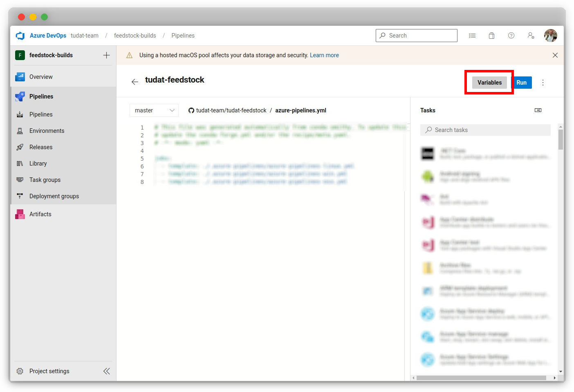Dismiss the macOS pool warning banner
574x392 pixels.
[x=555, y=55]
